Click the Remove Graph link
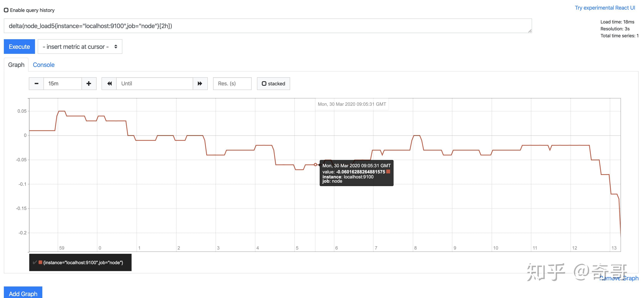The image size is (644, 298). click(620, 278)
